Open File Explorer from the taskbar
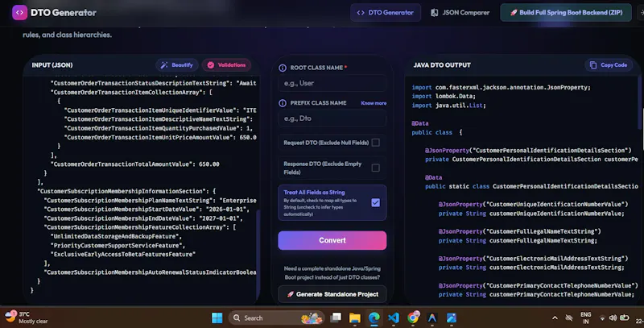Screen dimensions: 644x328 click(x=355, y=318)
